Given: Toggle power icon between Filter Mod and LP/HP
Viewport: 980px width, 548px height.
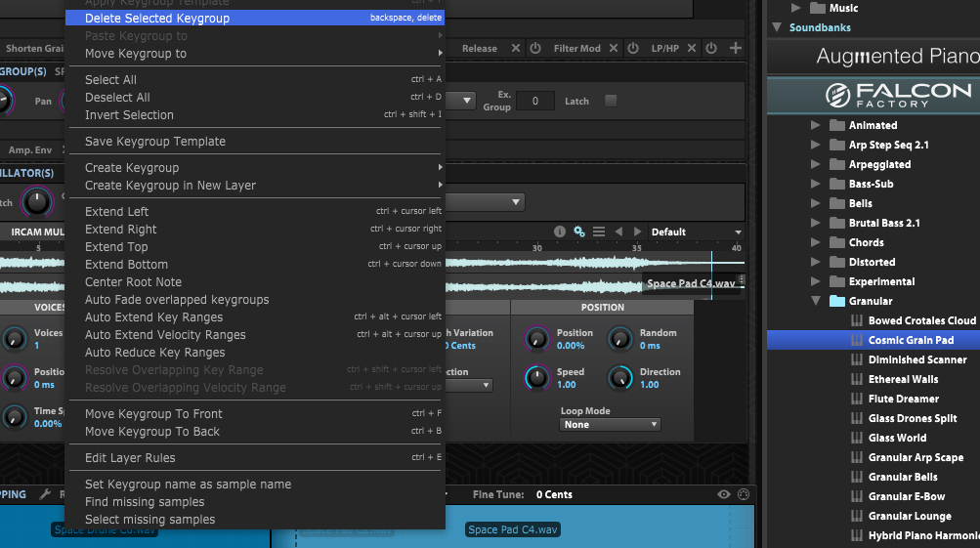Looking at the screenshot, I should tap(633, 48).
